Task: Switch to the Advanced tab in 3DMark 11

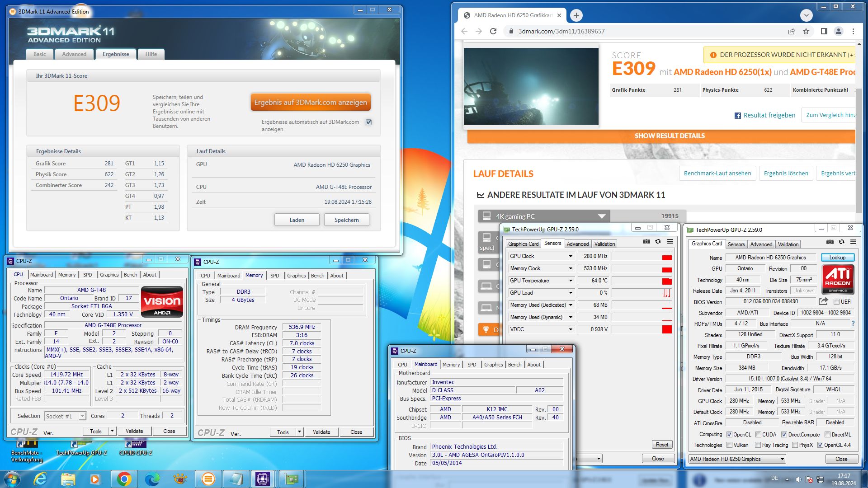Action: point(74,54)
